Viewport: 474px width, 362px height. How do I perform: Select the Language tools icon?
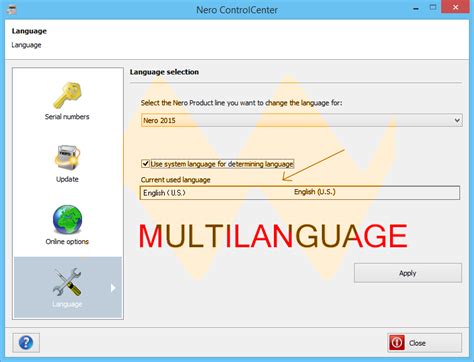67,282
